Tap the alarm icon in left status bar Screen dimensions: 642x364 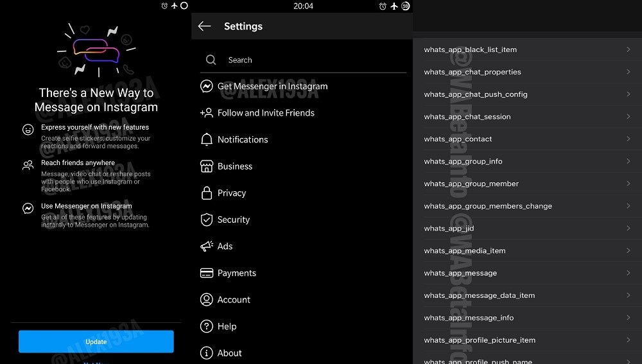164,6
